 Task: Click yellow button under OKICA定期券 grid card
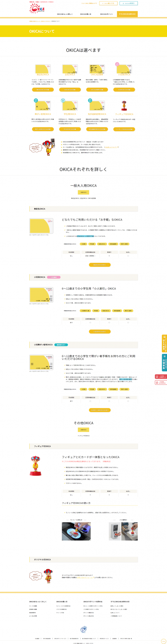tap(97, 90)
